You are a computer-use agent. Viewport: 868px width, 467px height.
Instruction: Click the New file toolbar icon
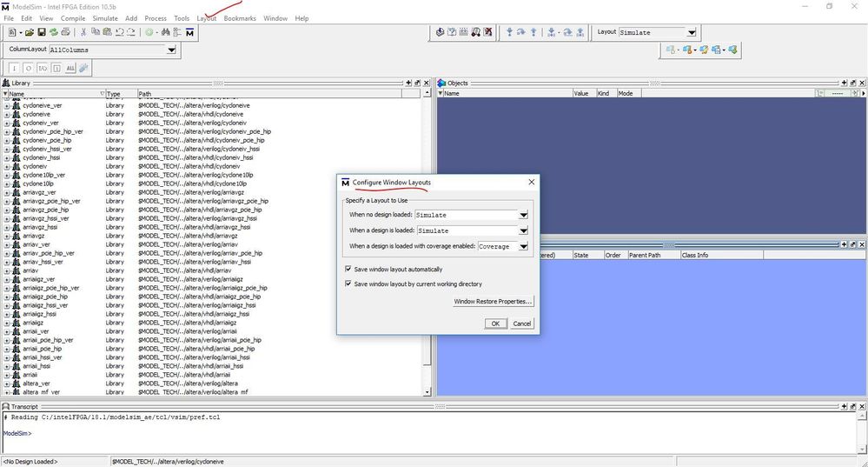(x=12, y=33)
